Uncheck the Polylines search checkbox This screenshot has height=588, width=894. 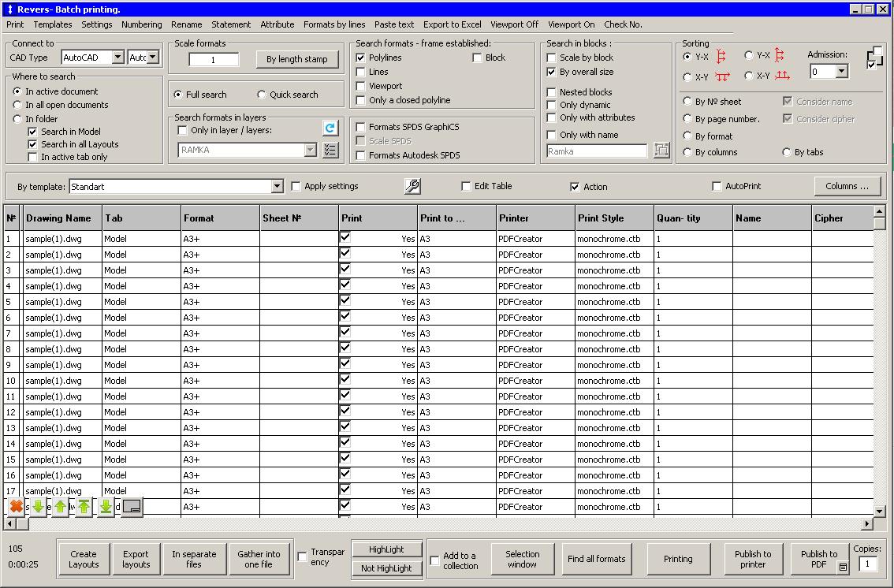pos(360,57)
